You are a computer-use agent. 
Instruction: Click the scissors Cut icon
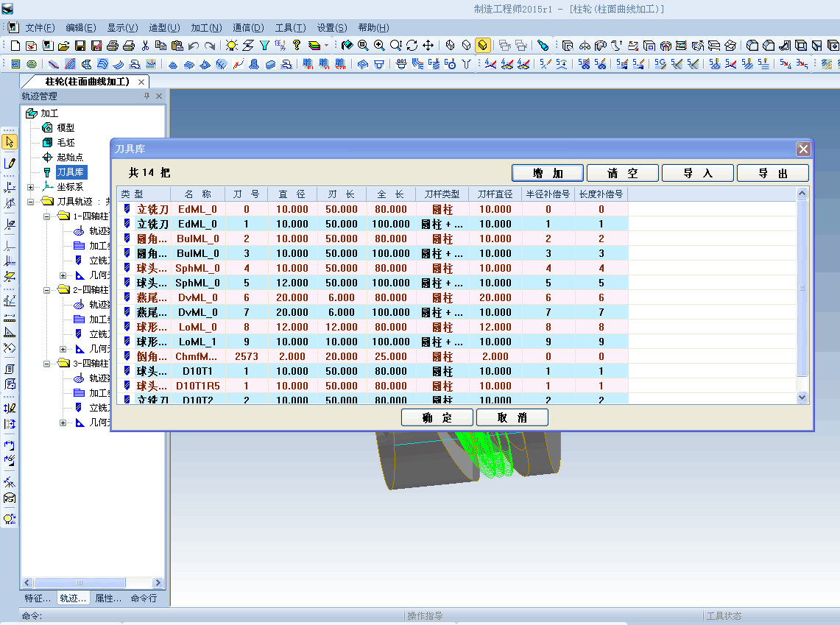[x=145, y=46]
